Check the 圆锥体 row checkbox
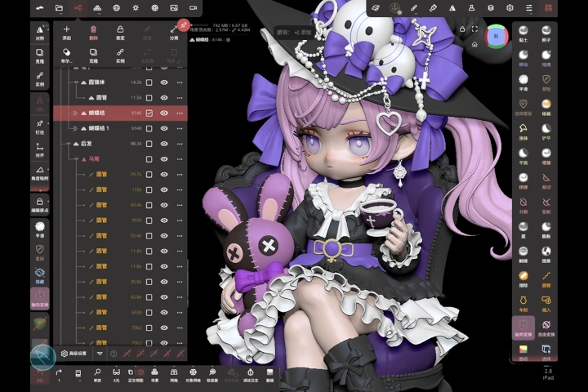588x392 pixels. 149,82
